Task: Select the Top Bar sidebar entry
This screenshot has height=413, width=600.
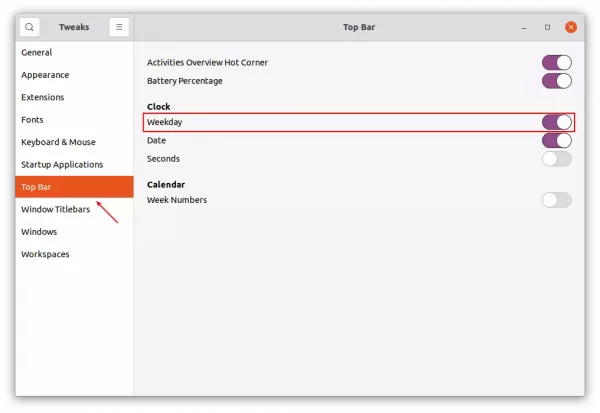Action: click(74, 187)
